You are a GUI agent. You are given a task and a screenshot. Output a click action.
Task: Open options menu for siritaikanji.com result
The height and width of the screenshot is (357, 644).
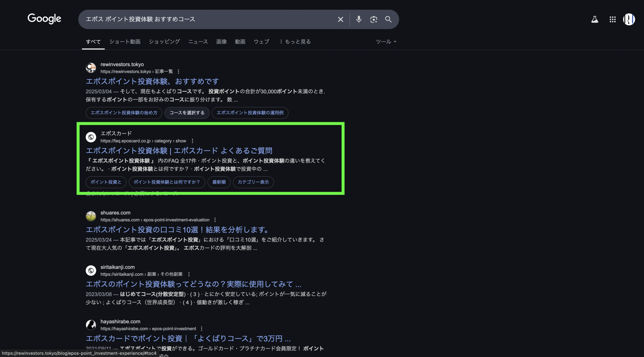coord(189,274)
